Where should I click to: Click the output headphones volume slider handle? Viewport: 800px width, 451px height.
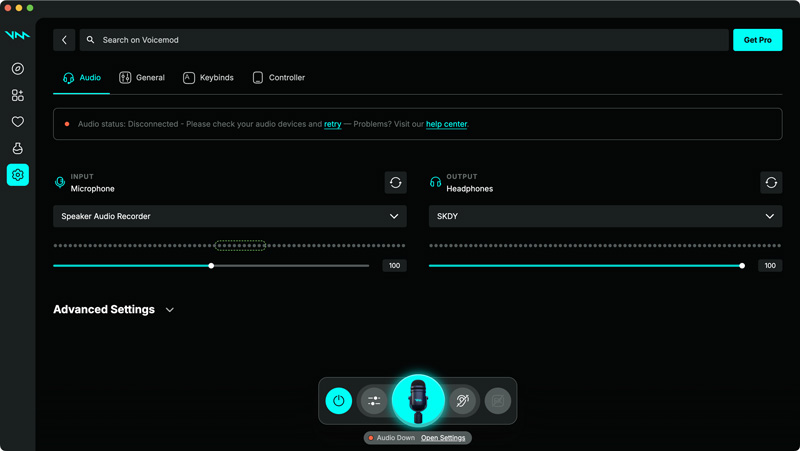click(742, 266)
